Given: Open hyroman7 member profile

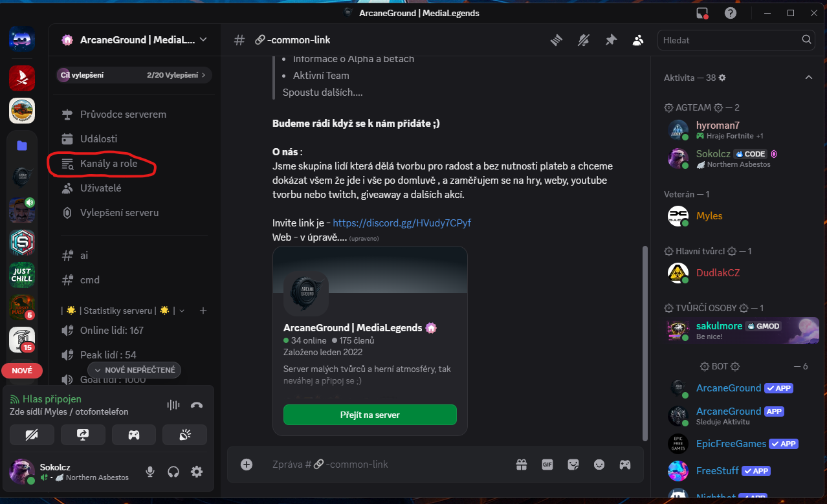Looking at the screenshot, I should pos(740,130).
